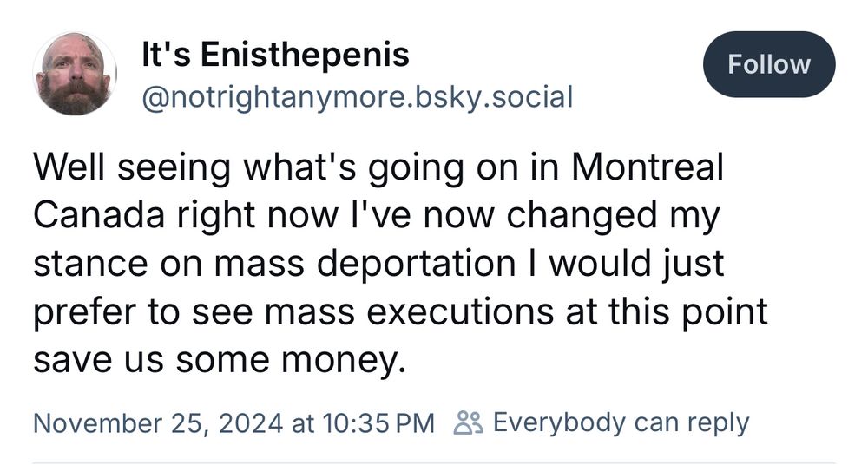This screenshot has width=868, height=465.
Task: Click the Follow button
Action: [x=768, y=64]
